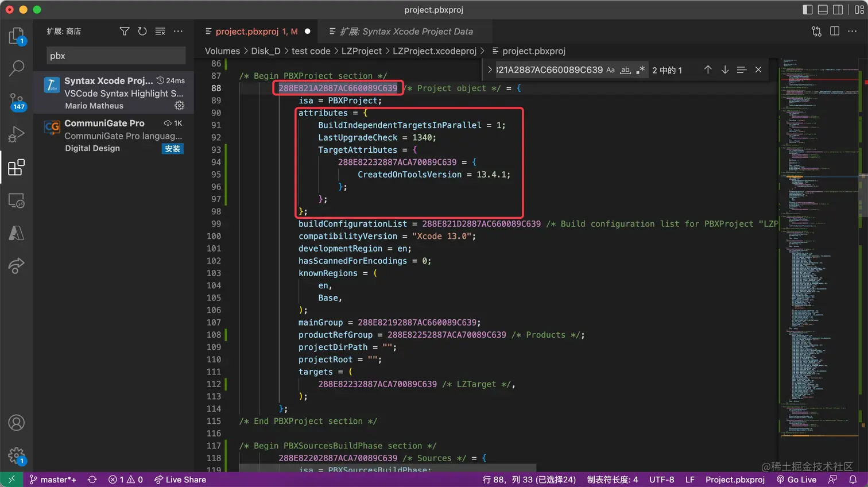This screenshot has width=868, height=487.
Task: Click line number 99 in gutter
Action: pyautogui.click(x=216, y=224)
